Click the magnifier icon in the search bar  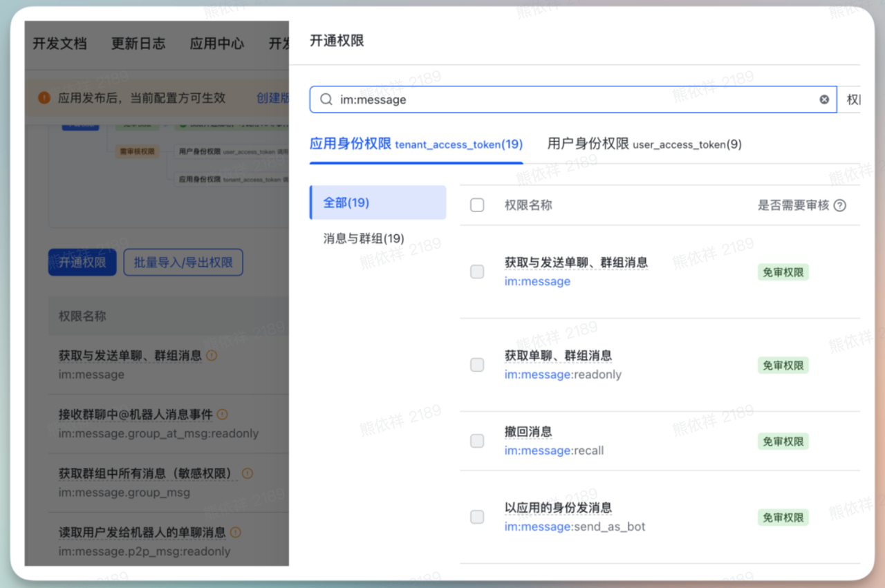click(x=325, y=99)
